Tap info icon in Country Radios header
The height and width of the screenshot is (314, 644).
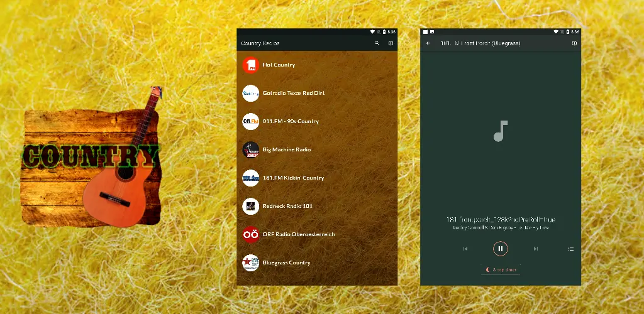[391, 43]
